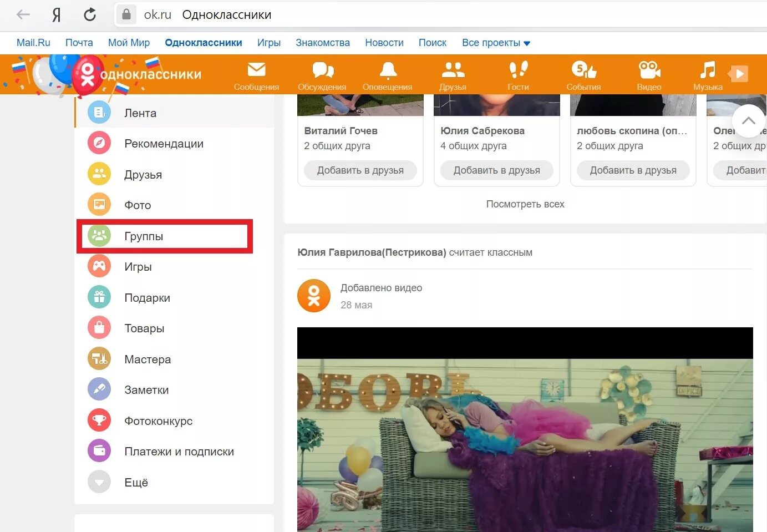Click the Yandex Я browser button
767x532 pixels.
(57, 14)
